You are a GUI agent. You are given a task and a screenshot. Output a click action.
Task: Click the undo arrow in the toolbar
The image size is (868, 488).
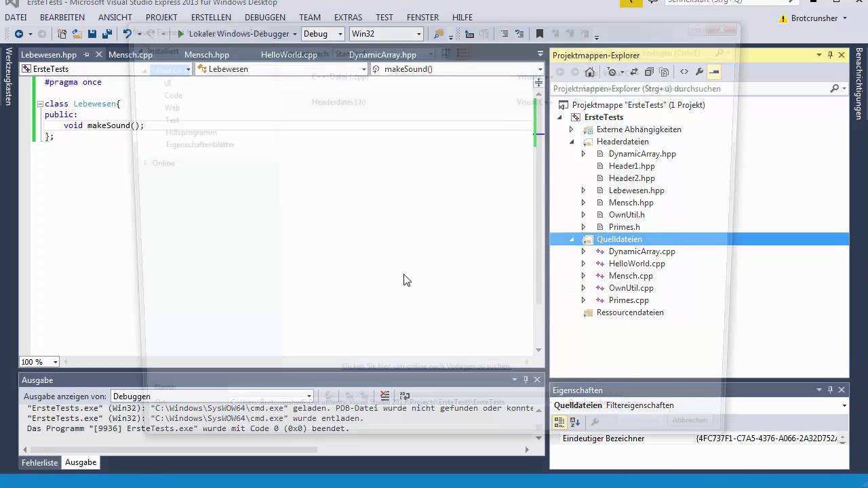pos(127,34)
